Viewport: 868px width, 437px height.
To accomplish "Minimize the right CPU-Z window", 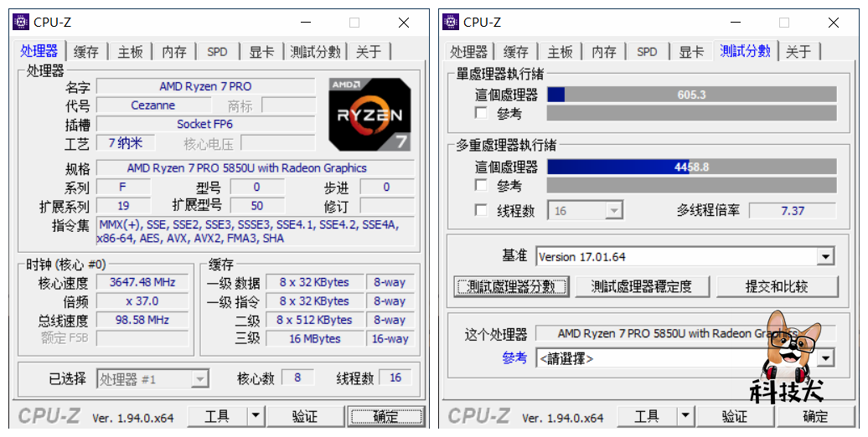I will [735, 23].
